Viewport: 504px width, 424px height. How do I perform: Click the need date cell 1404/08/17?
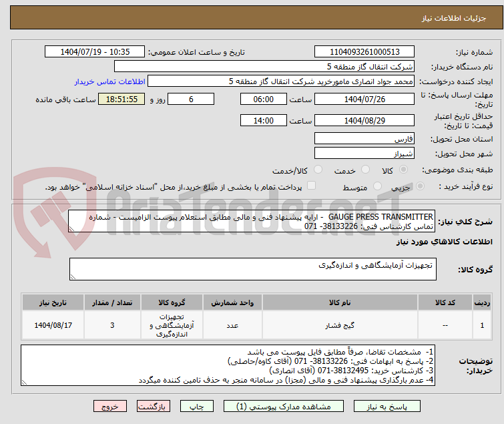[x=53, y=325]
